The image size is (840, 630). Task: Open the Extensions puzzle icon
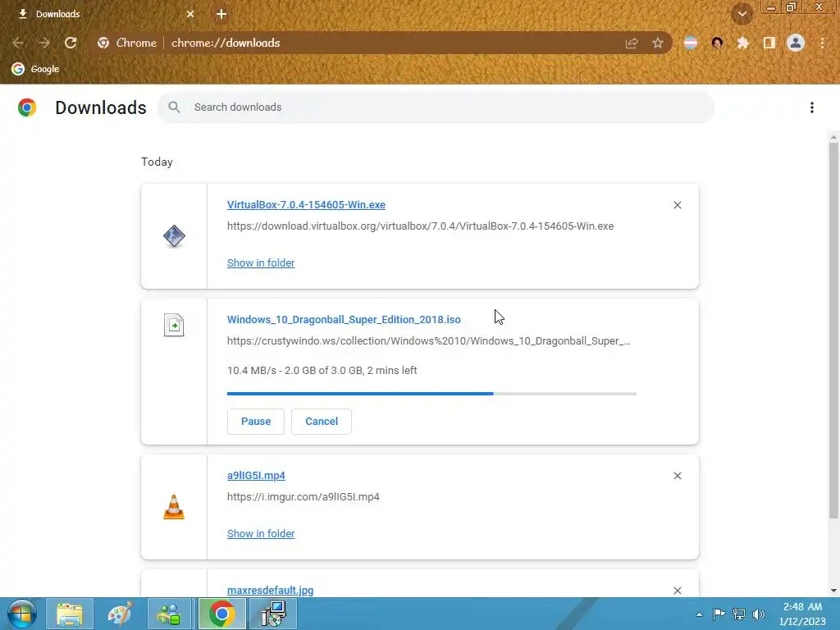point(743,43)
